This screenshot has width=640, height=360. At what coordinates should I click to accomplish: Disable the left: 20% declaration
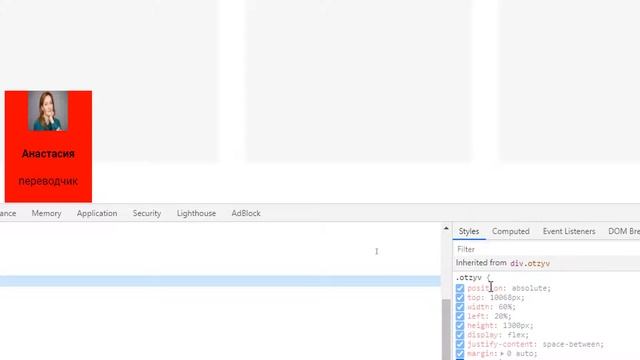tap(460, 316)
